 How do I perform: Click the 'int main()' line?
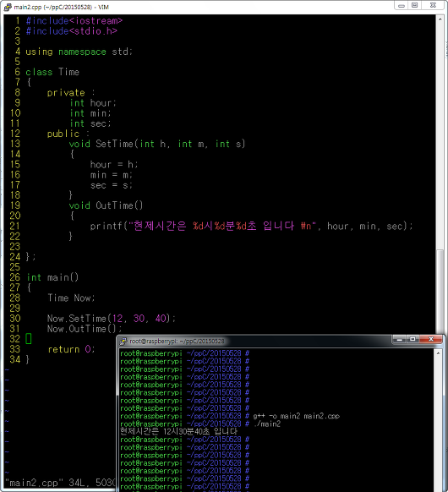(52, 277)
